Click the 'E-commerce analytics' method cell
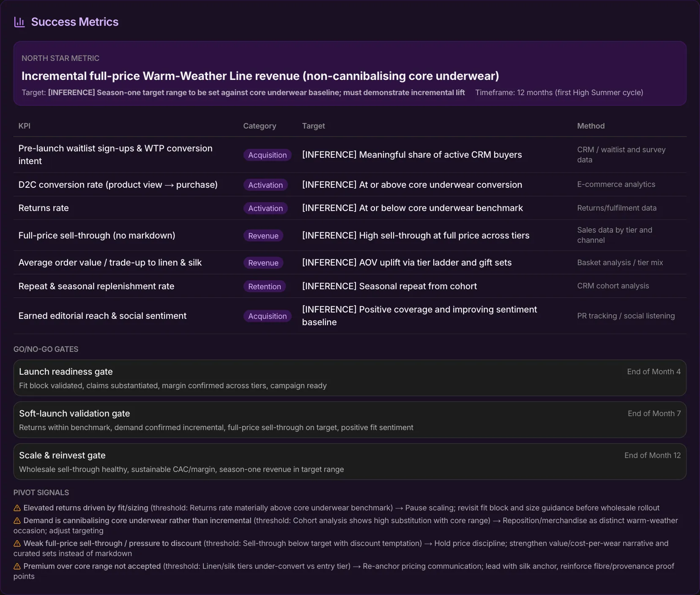This screenshot has height=595, width=700. (616, 184)
